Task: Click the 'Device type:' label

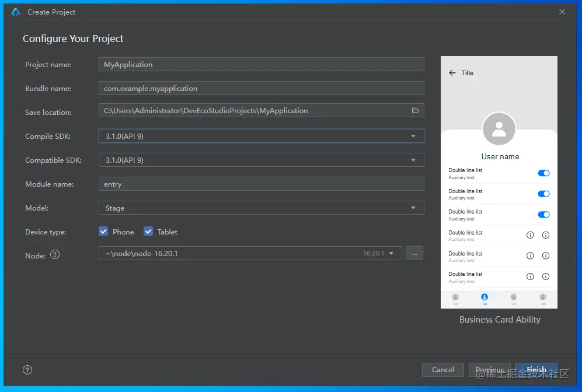Action: pos(46,232)
